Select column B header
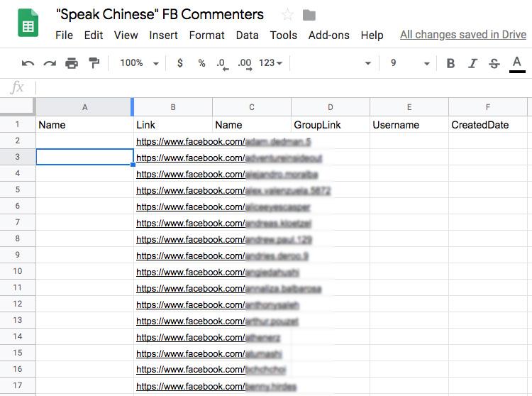The height and width of the screenshot is (396, 532). pyautogui.click(x=173, y=107)
